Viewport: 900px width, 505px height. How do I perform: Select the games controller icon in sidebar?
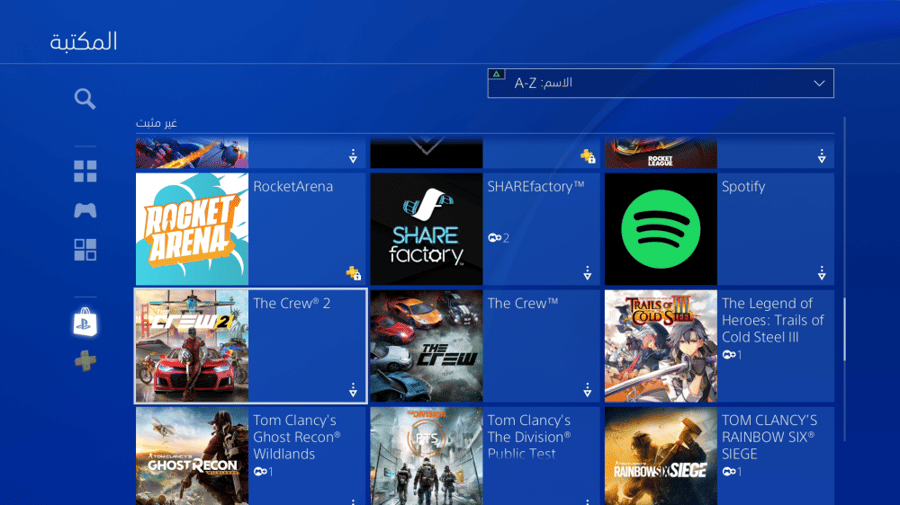point(85,210)
